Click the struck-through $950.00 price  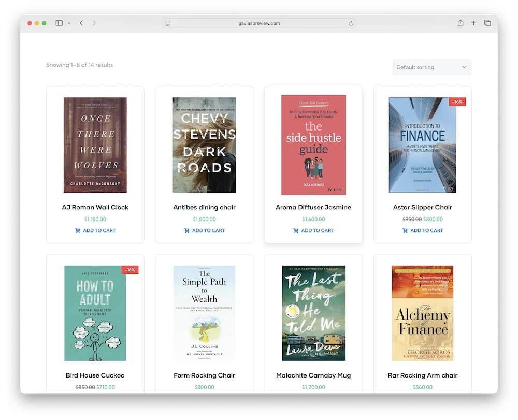pos(412,219)
